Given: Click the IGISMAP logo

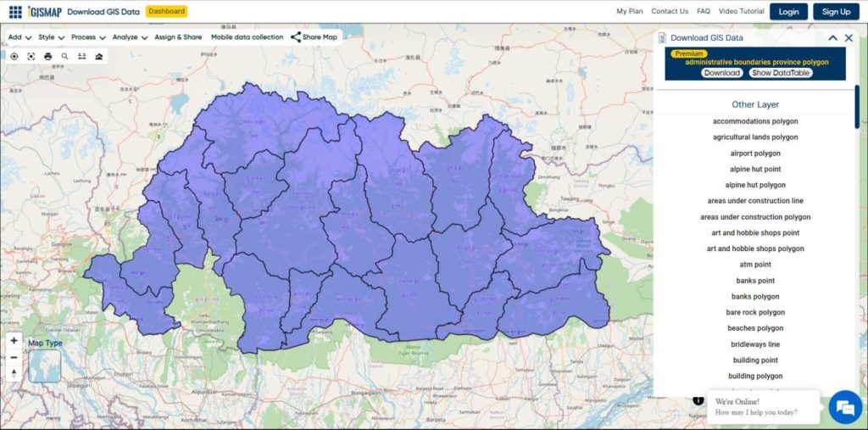Looking at the screenshot, I should (44, 12).
